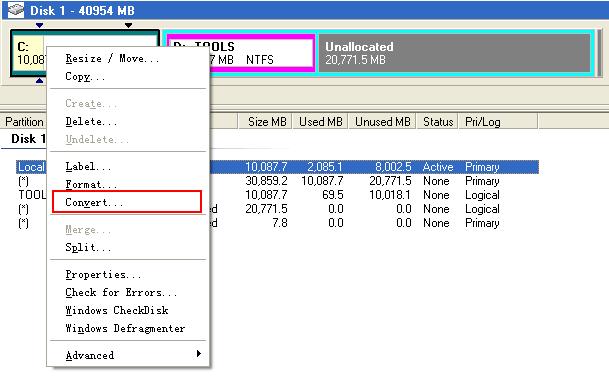Launch Windows Defragmenter from context menu
Viewport: 609px width, 385px height.
[x=125, y=328]
